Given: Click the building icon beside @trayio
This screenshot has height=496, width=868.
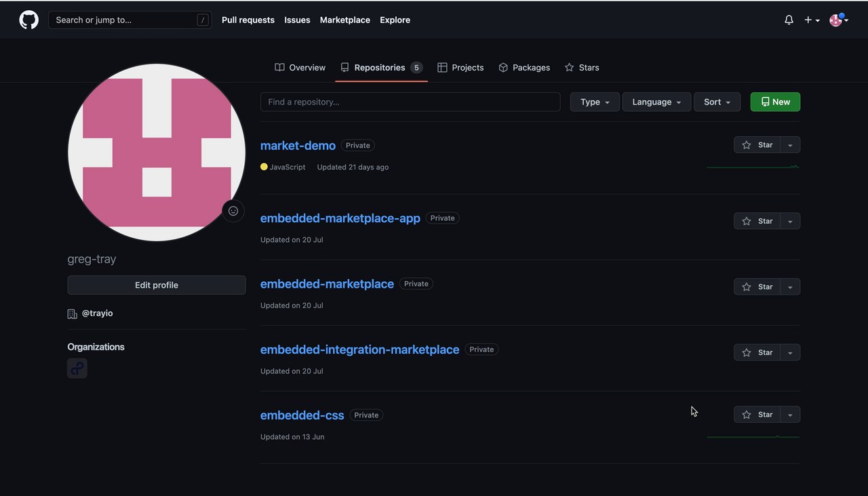Looking at the screenshot, I should [x=73, y=314].
